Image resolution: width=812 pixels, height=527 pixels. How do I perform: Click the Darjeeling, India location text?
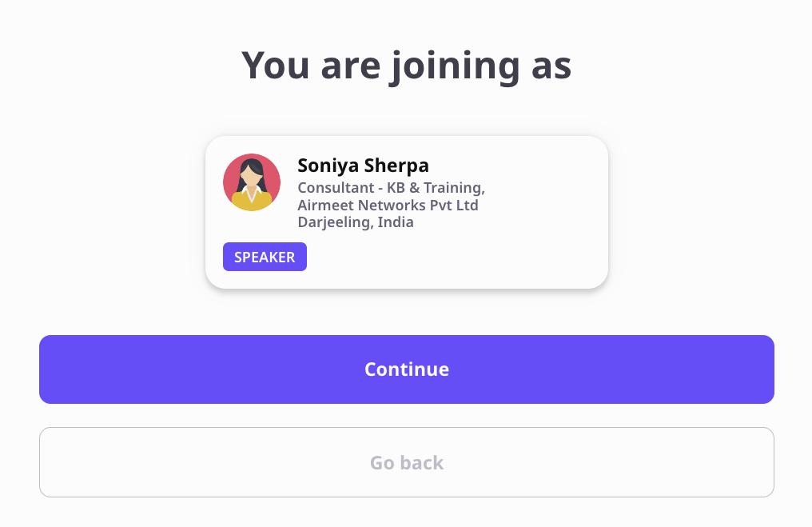tap(355, 222)
